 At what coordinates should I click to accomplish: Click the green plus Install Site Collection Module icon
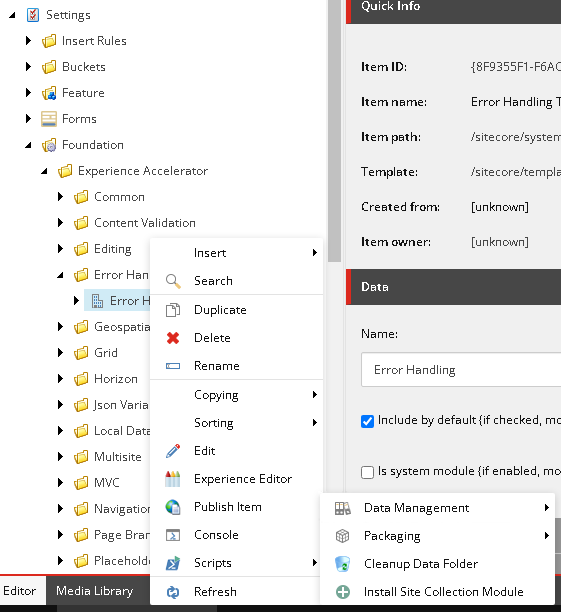(x=343, y=592)
